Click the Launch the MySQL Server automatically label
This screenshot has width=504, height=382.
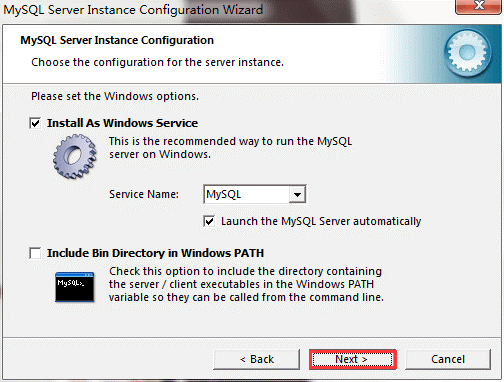point(321,221)
